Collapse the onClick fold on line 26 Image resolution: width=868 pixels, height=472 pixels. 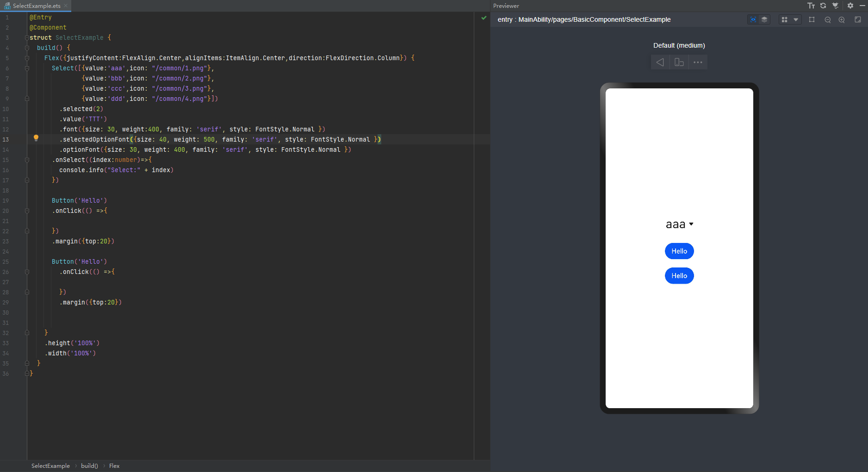coord(27,272)
